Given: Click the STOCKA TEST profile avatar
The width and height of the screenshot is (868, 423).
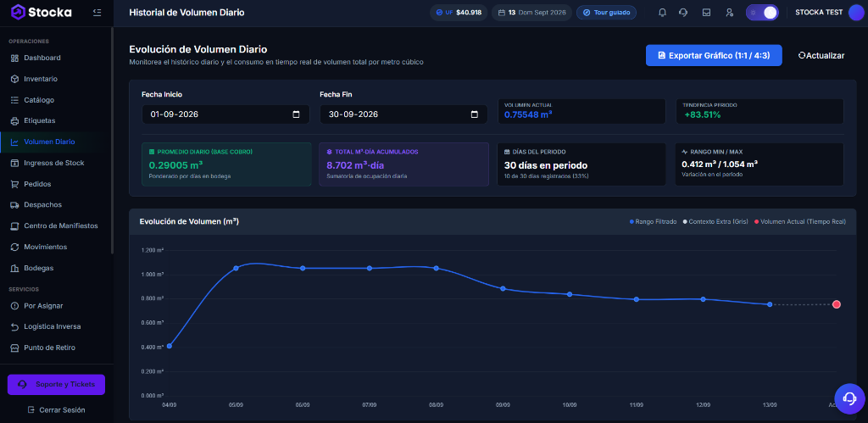Looking at the screenshot, I should click(856, 12).
